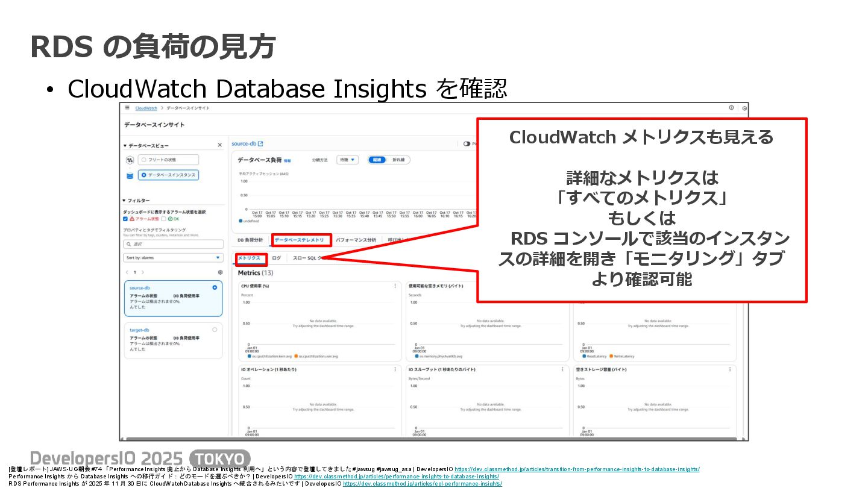The image size is (868, 488).
Task: Click os.memory.physAvailKb.avg legend entry
Action: (x=438, y=356)
